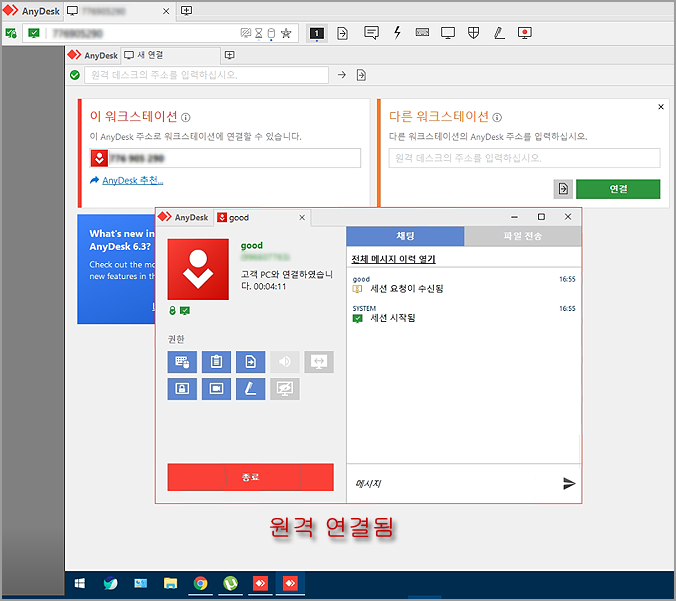The height and width of the screenshot is (601, 676).
Task: Open the highlighted AnyDesk taskbar icon
Action: tap(290, 583)
